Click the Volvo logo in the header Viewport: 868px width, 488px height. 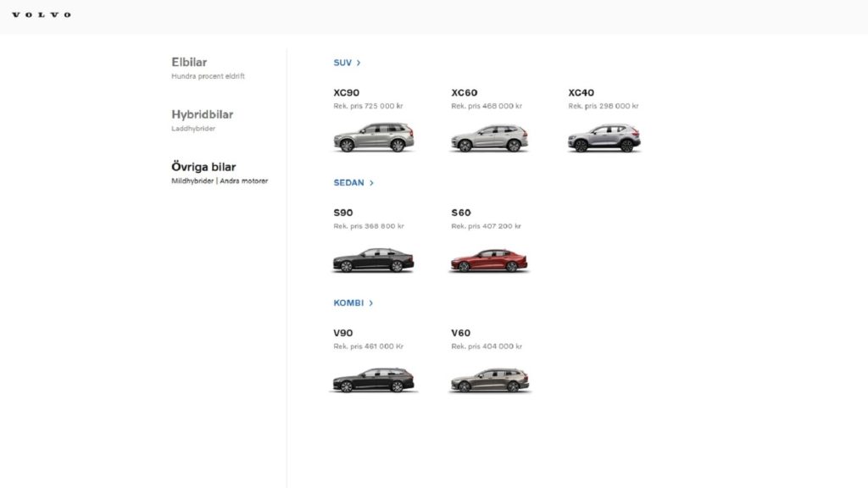click(x=42, y=15)
